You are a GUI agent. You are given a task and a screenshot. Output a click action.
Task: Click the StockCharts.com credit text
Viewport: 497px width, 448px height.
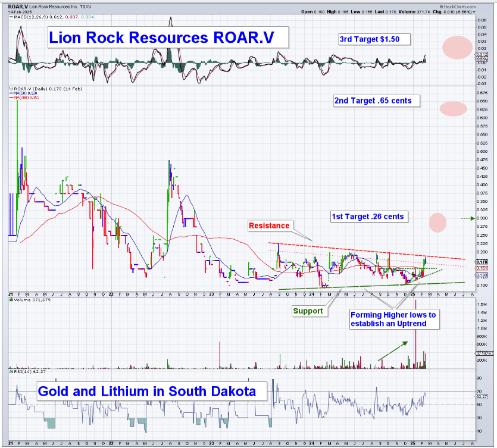tap(458, 7)
